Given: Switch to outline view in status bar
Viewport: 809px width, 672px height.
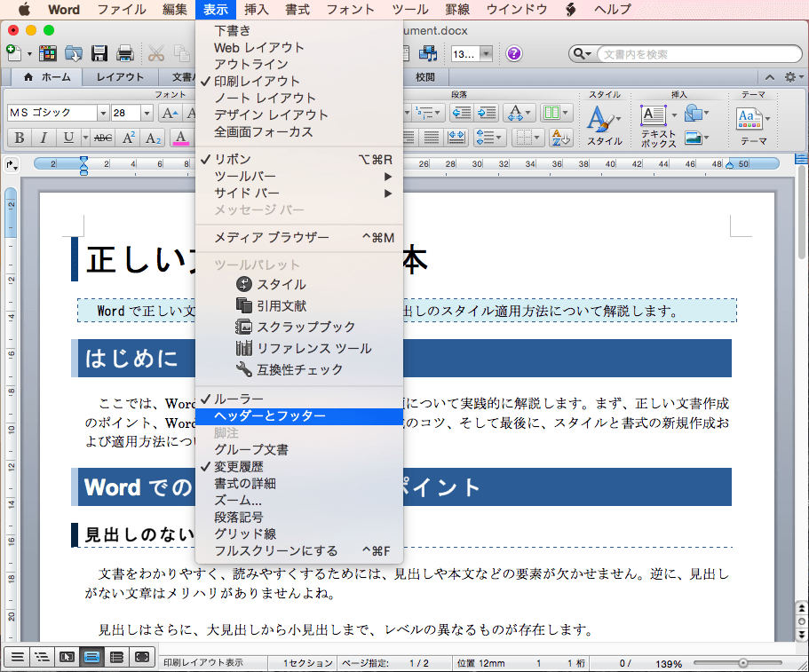Looking at the screenshot, I should [42, 657].
